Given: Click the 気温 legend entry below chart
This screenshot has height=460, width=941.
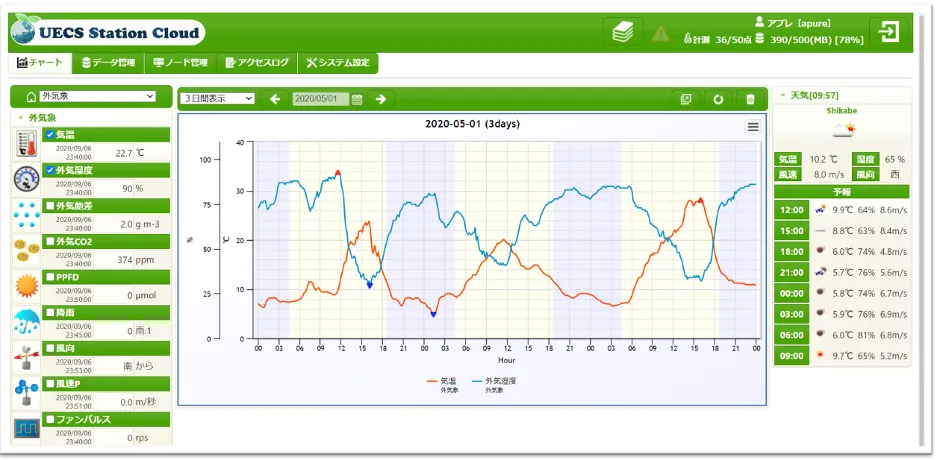Looking at the screenshot, I should pyautogui.click(x=446, y=383).
